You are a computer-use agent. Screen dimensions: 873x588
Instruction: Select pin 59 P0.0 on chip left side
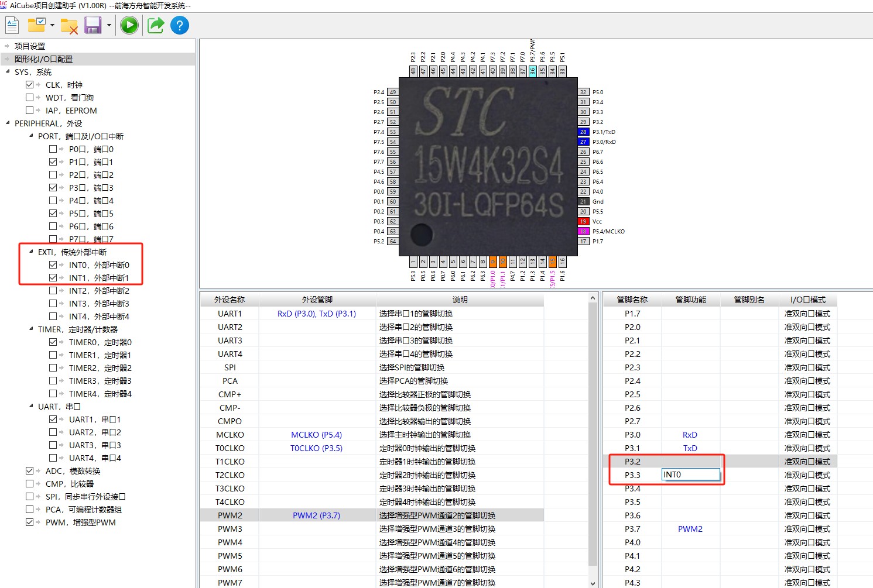tap(393, 191)
